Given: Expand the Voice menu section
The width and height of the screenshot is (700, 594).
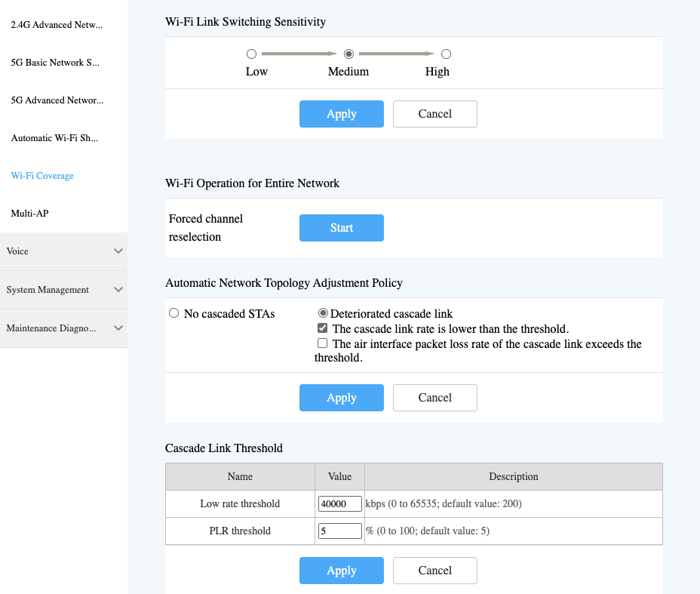Looking at the screenshot, I should tap(63, 251).
